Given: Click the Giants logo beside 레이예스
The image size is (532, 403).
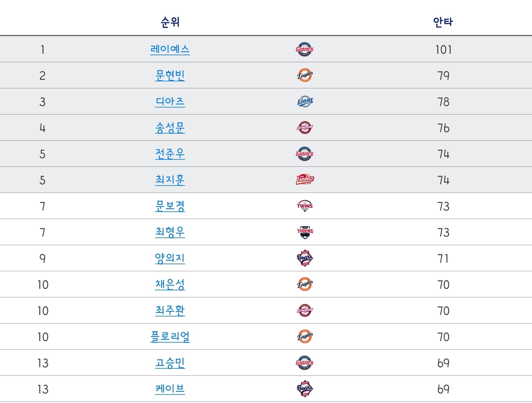Looking at the screenshot, I should pos(304,49).
